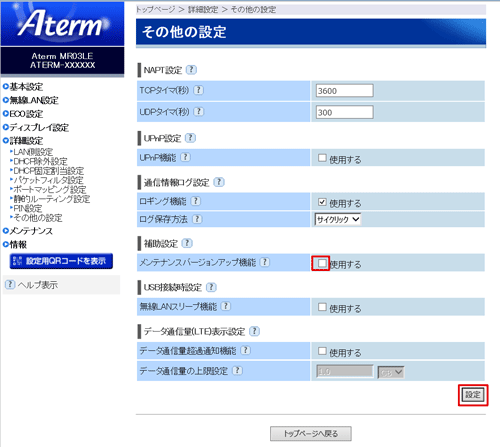The image size is (500, 447).
Task: Open LAN側設定 submenu item
Action: click(32, 152)
